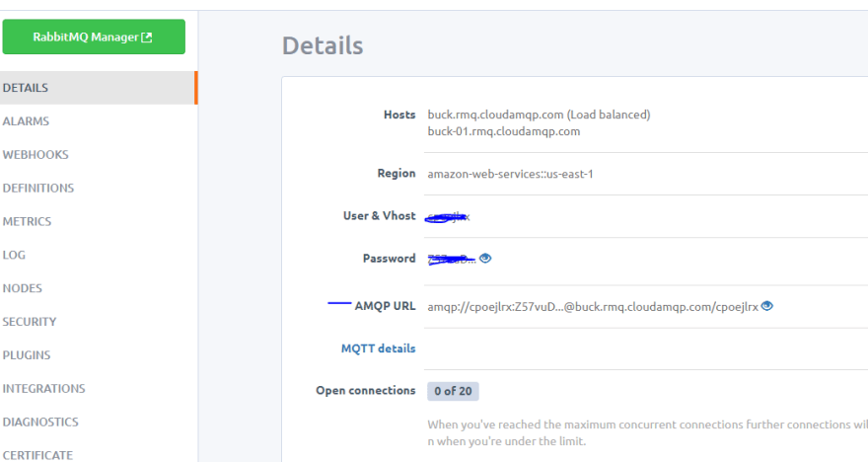Navigate to NODES
This screenshot has height=462, width=868.
click(22, 288)
